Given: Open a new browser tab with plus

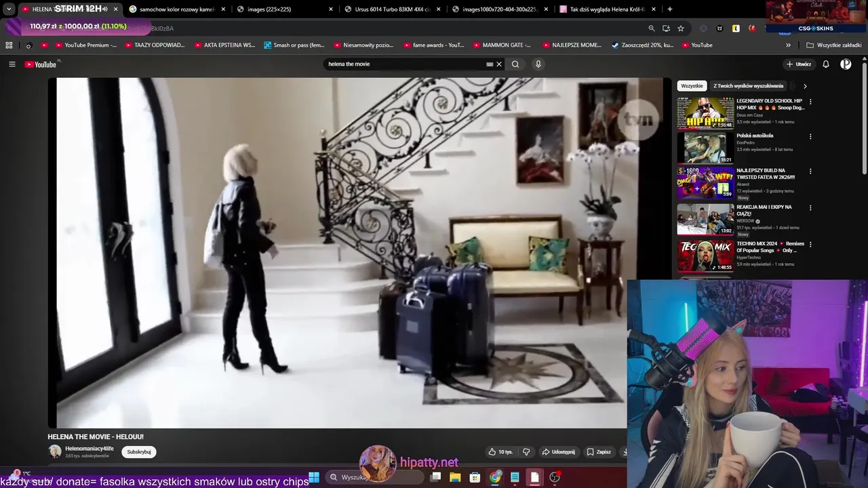Looking at the screenshot, I should tap(670, 9).
